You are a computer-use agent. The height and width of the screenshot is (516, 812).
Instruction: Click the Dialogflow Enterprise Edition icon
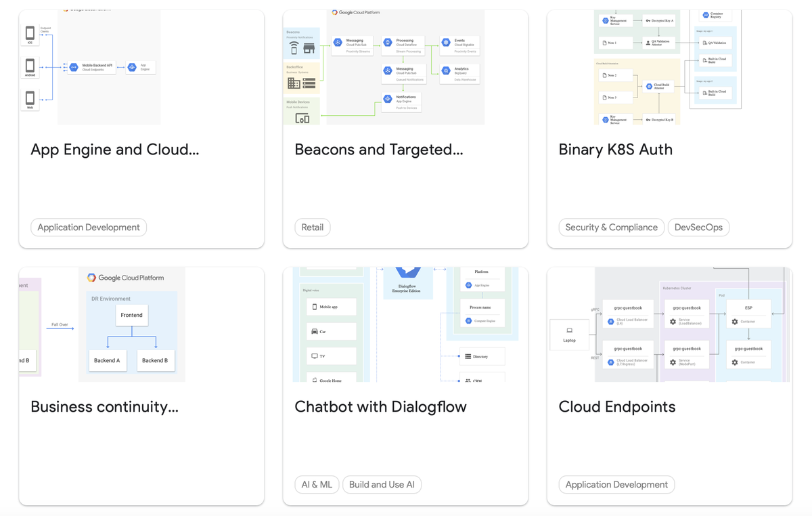(407, 273)
